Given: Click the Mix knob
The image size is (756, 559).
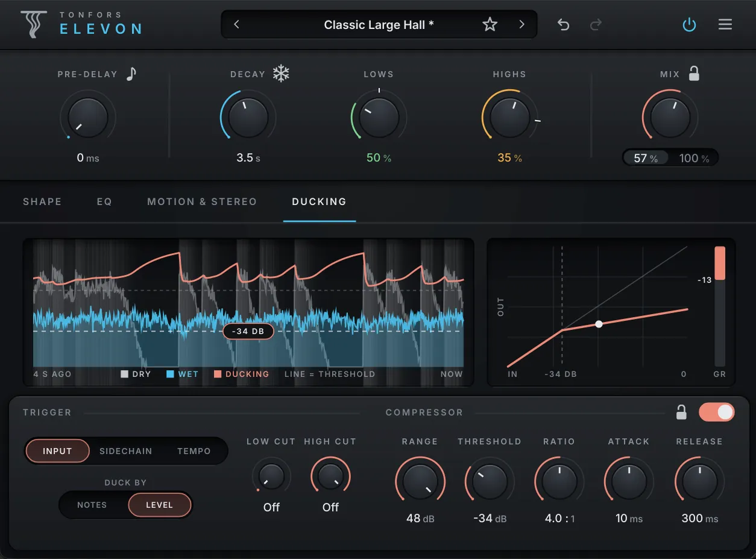Looking at the screenshot, I should pyautogui.click(x=670, y=118).
